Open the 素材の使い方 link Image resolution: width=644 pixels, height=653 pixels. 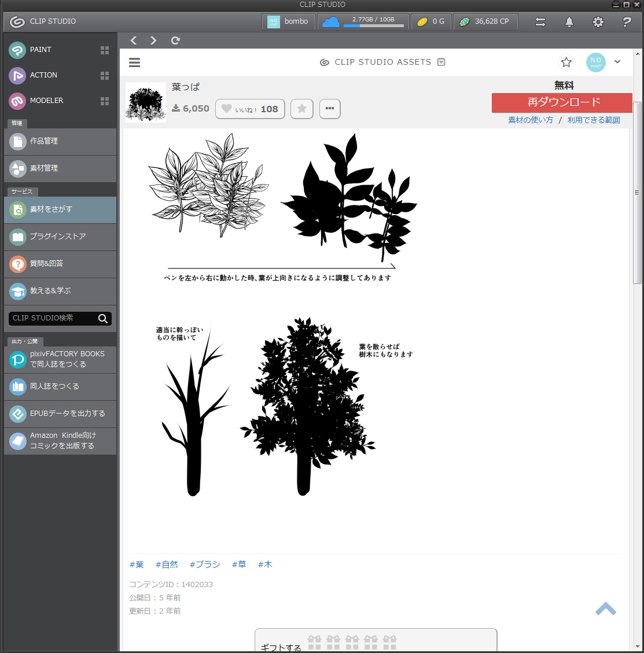(531, 120)
